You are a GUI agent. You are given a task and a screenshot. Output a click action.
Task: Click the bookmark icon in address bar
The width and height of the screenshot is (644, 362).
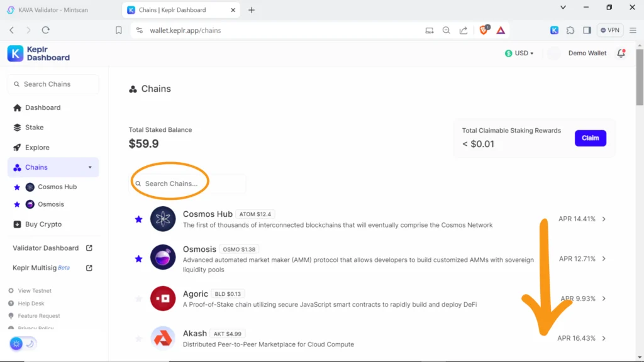(119, 30)
